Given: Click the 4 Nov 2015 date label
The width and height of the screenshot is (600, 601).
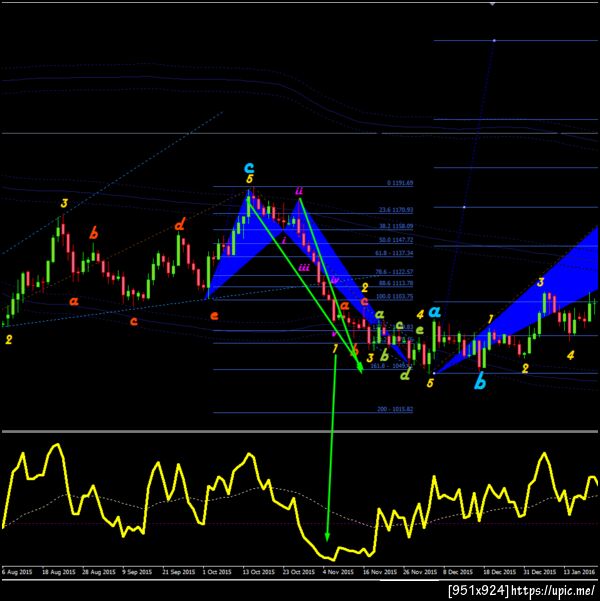Looking at the screenshot, I should pos(338,572).
